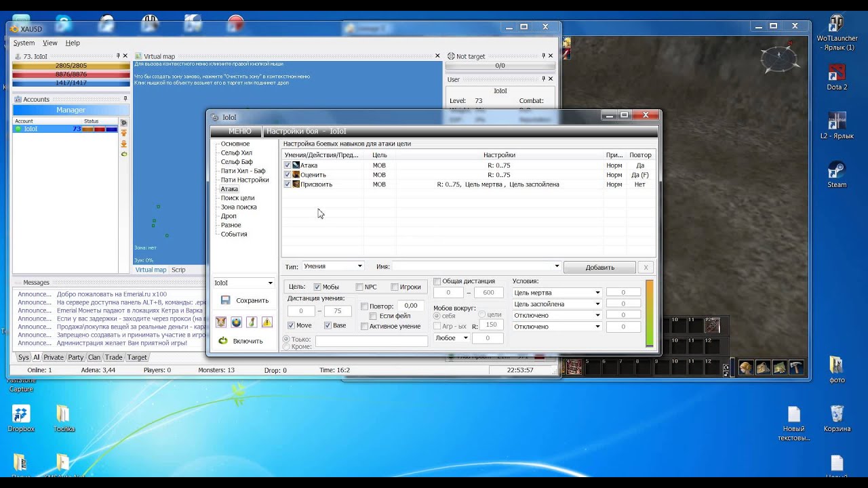Open the Новый текстовый document on desktop
Image resolution: width=868 pixels, height=488 pixels.
pos(794,423)
